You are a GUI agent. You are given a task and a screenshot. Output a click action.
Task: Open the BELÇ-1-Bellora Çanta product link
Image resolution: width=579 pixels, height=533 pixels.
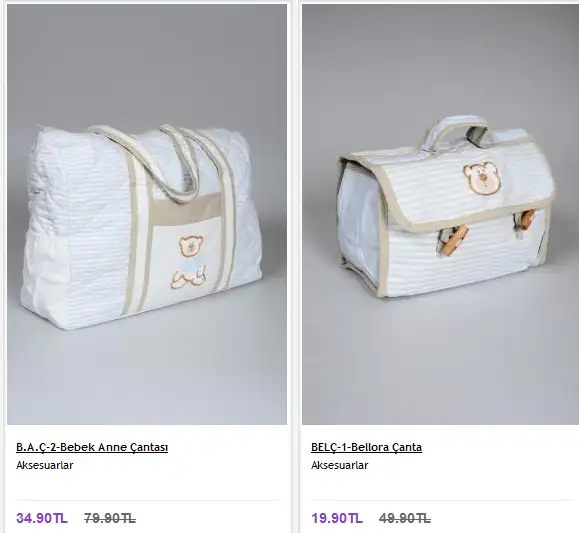[366, 447]
